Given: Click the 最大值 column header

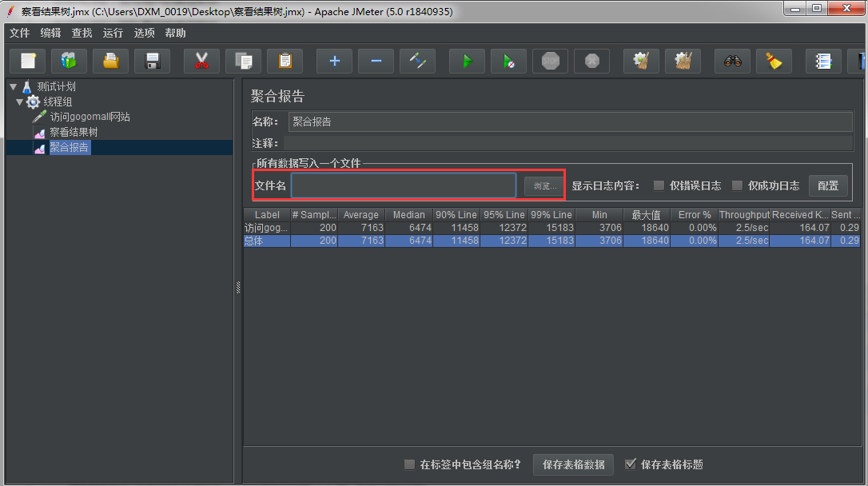Looking at the screenshot, I should tap(646, 215).
